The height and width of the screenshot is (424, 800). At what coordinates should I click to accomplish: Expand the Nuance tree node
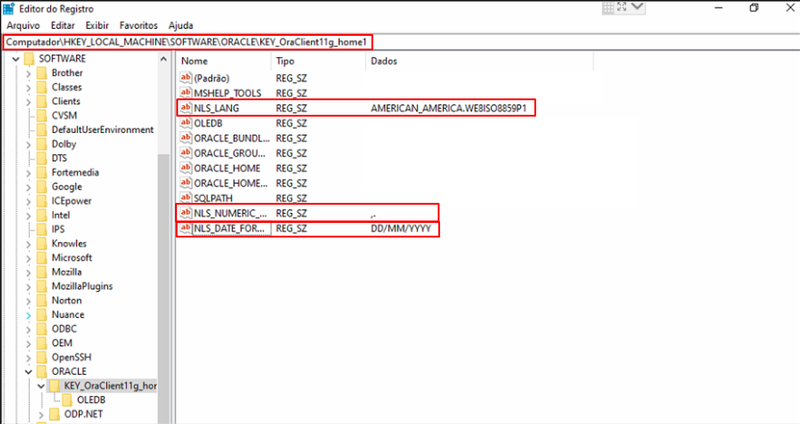(x=29, y=315)
